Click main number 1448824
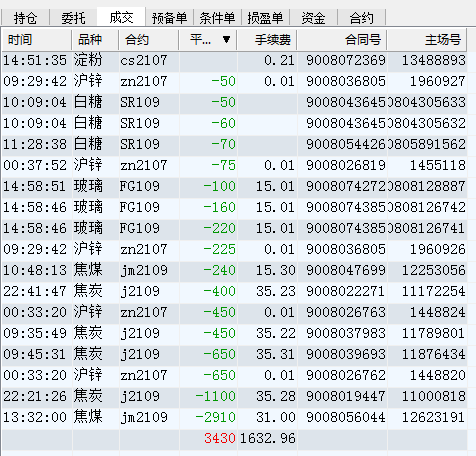 pos(438,312)
